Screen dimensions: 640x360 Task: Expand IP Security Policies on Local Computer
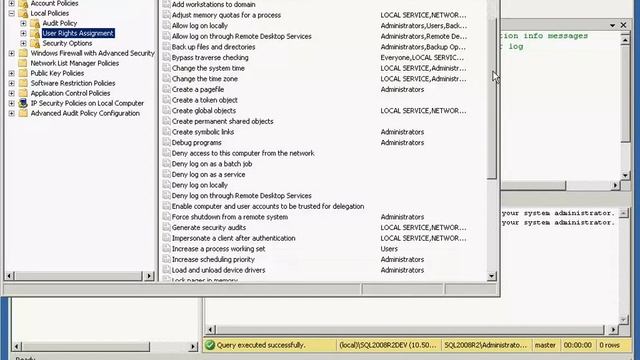click(x=11, y=103)
